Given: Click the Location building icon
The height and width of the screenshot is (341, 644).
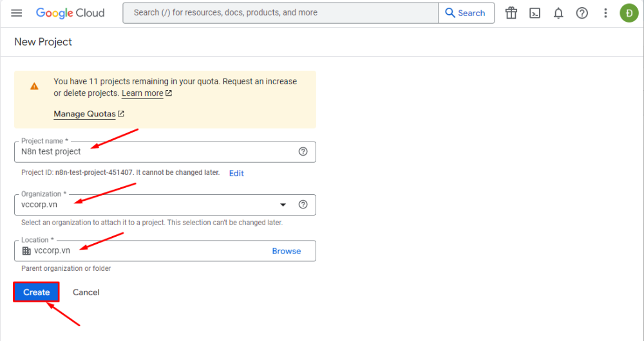Looking at the screenshot, I should (x=26, y=251).
